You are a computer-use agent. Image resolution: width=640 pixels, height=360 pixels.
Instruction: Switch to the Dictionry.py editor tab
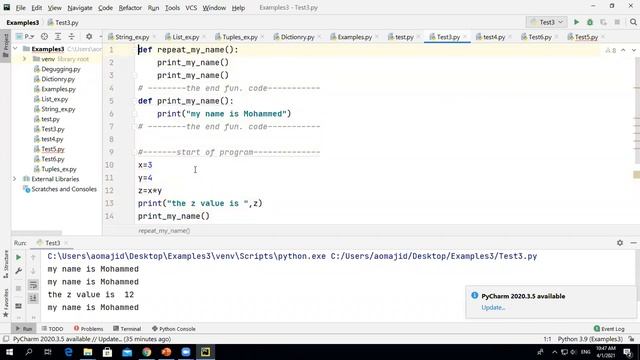[297, 37]
